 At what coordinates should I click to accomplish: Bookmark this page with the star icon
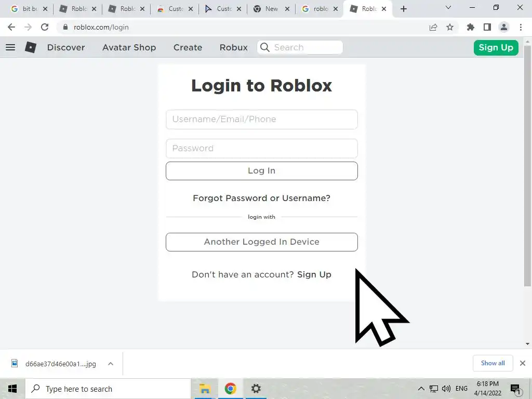(450, 27)
